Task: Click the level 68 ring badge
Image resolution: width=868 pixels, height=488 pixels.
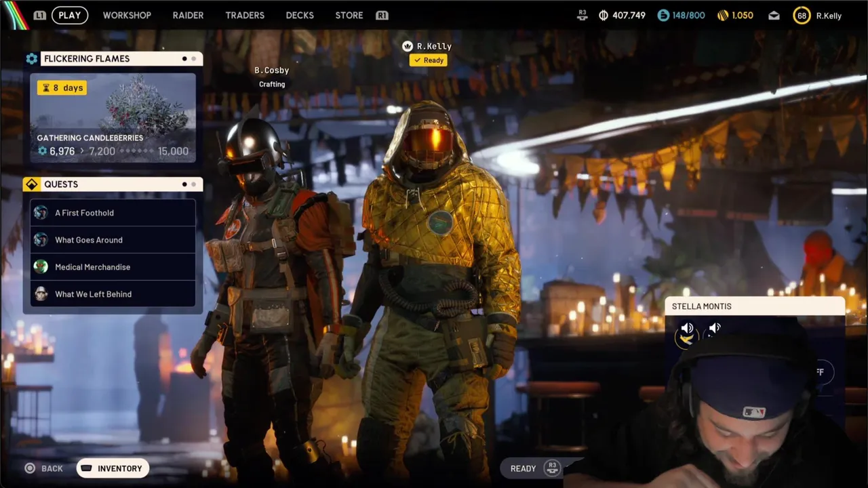Action: pos(802,16)
